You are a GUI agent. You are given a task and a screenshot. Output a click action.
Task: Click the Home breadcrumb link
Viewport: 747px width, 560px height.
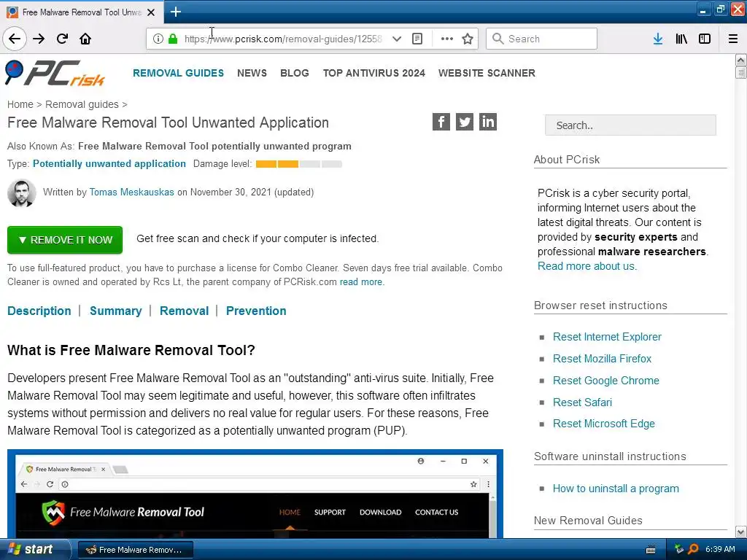[20, 104]
